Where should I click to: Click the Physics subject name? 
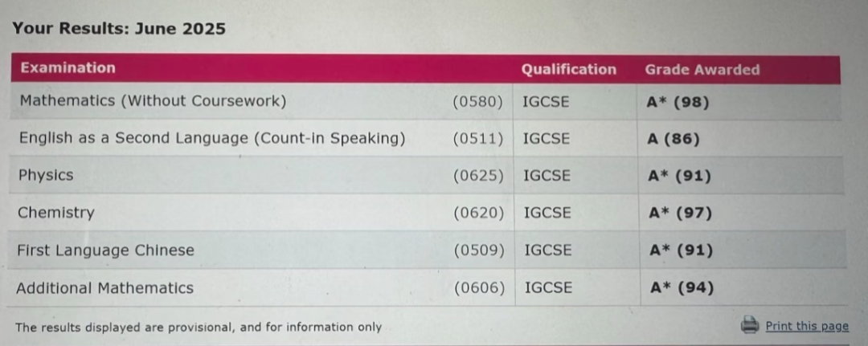coord(45,175)
